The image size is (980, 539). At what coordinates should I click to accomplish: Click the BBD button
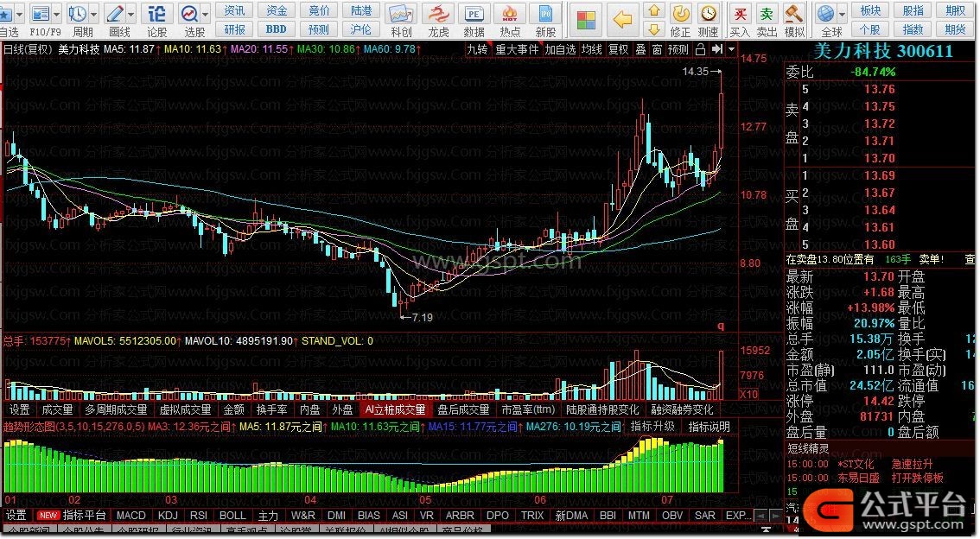[277, 29]
